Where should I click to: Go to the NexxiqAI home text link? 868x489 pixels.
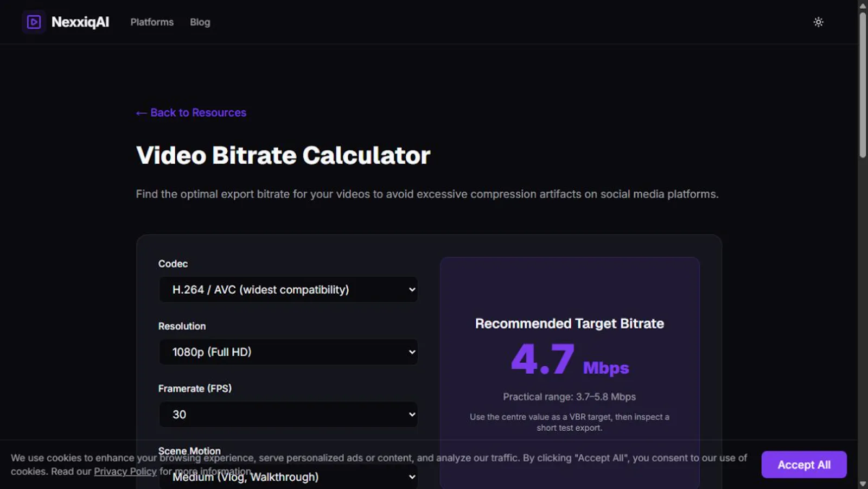80,22
